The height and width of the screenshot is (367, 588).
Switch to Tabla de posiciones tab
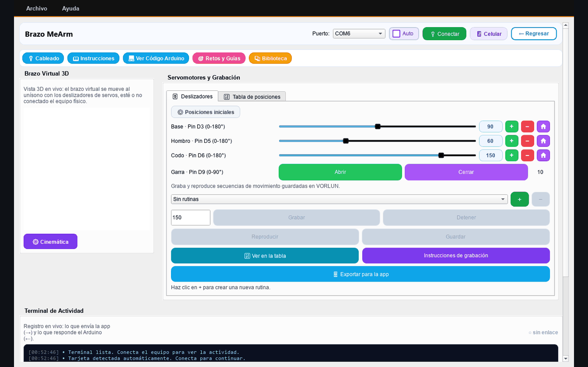click(x=252, y=97)
